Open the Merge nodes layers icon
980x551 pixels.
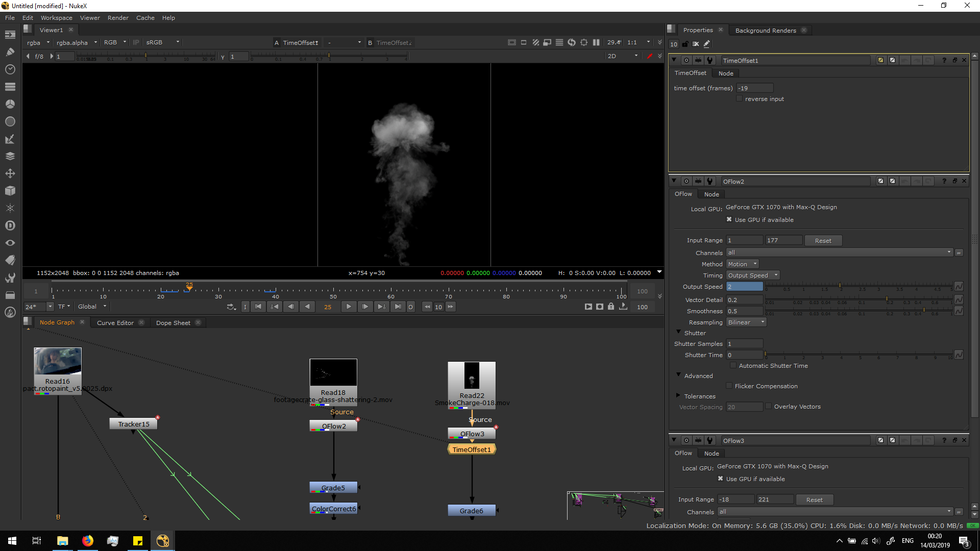(x=10, y=156)
